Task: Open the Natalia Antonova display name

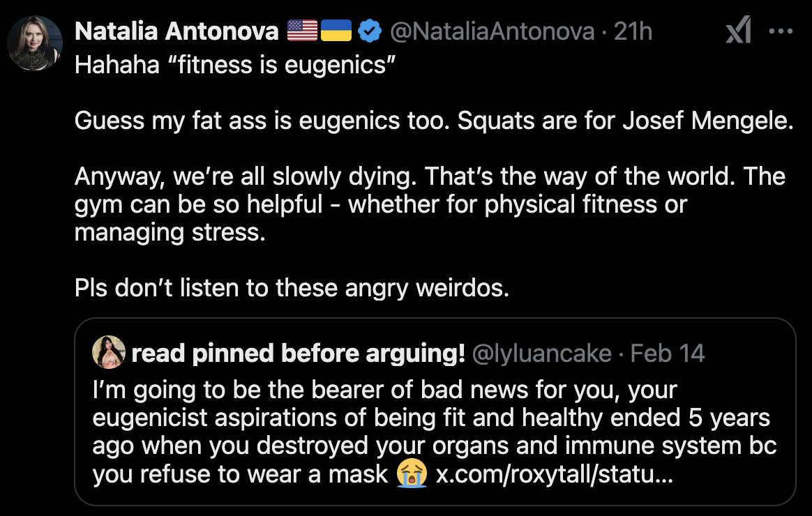Action: [176, 31]
